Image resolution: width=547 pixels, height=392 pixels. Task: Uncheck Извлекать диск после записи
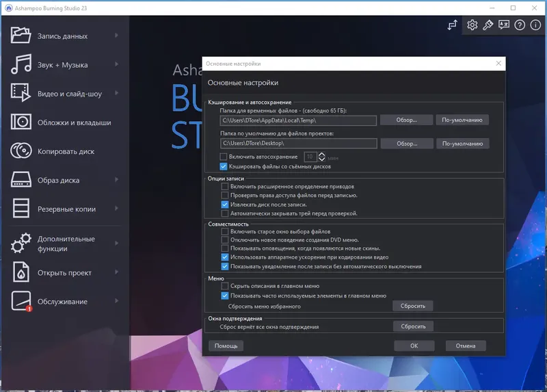click(225, 205)
